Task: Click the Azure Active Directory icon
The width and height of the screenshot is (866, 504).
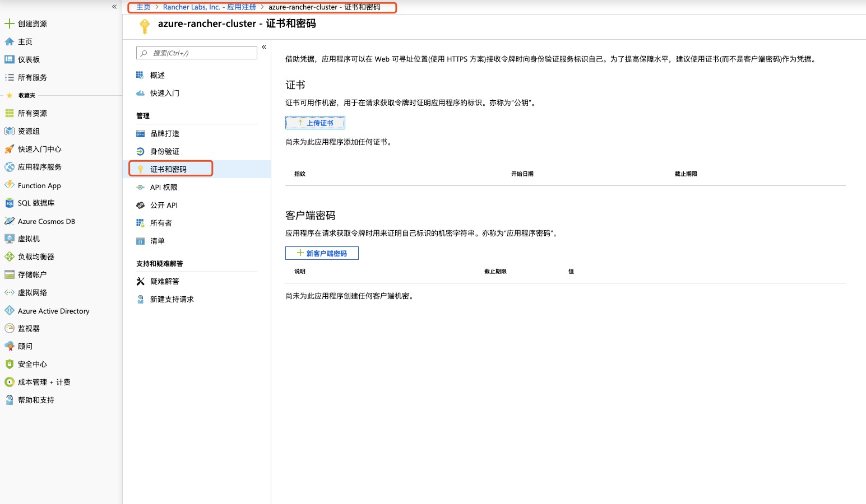Action: pos(9,310)
